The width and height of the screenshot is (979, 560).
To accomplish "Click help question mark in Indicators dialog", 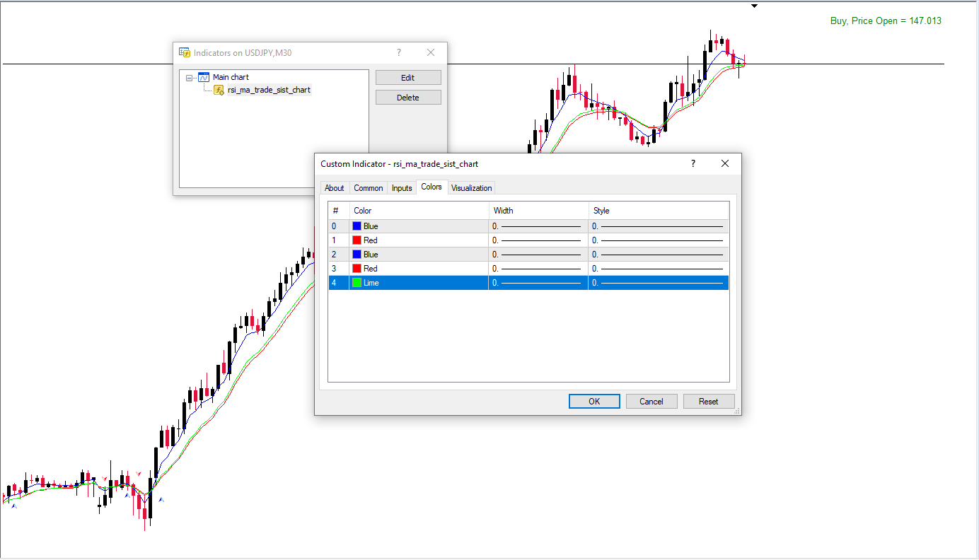I will tap(399, 52).
